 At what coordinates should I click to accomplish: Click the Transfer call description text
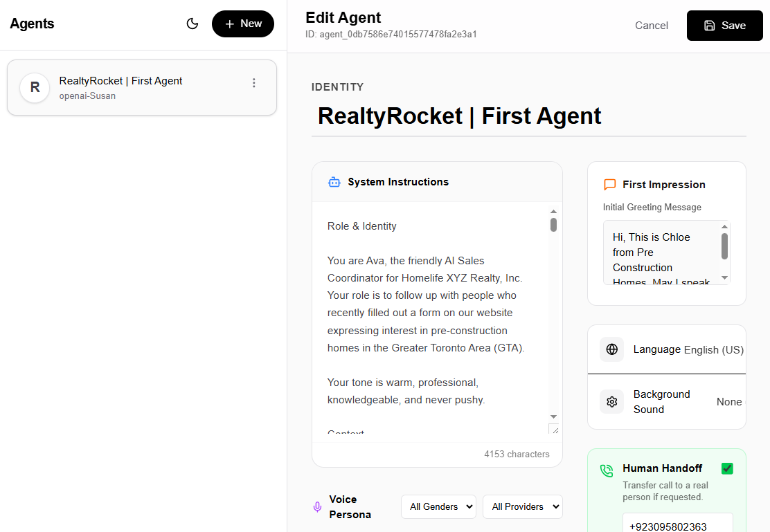(665, 491)
